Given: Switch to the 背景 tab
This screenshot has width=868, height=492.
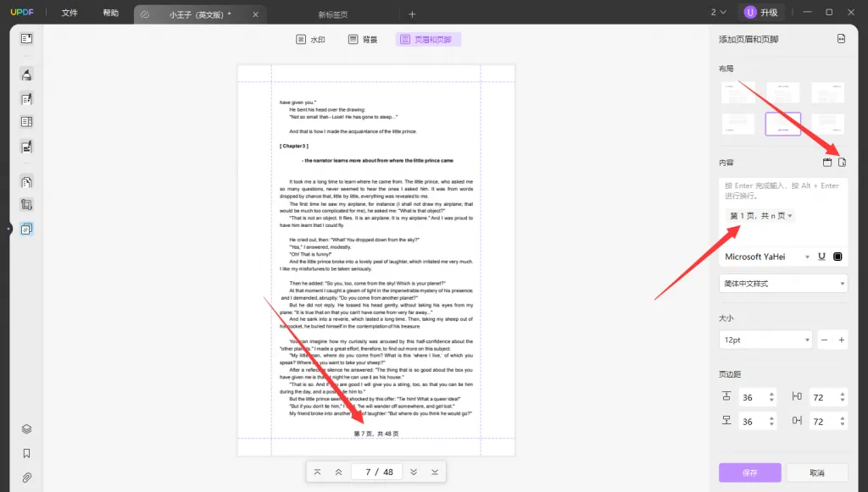Looking at the screenshot, I should (x=363, y=39).
